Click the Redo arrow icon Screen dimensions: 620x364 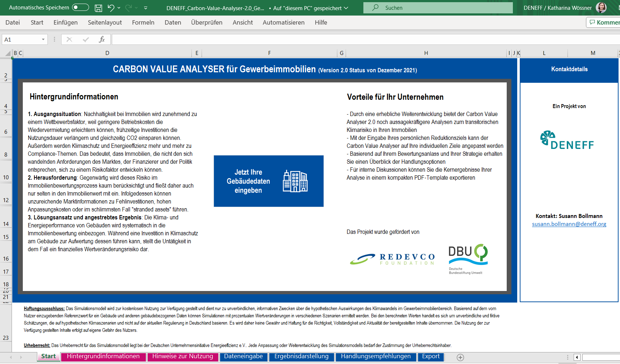(128, 8)
